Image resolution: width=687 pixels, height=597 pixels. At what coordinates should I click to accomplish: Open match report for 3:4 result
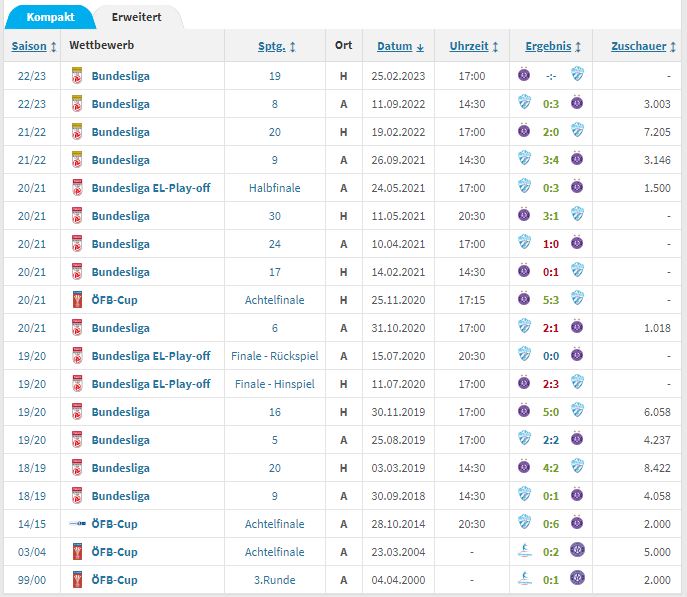[551, 160]
